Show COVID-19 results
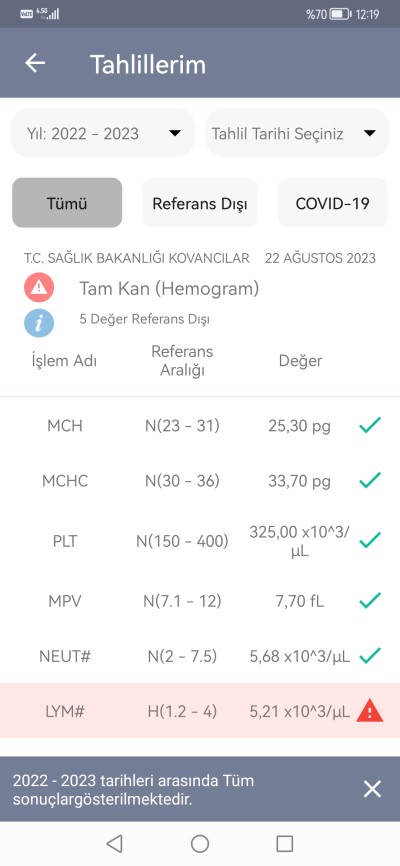 point(333,203)
